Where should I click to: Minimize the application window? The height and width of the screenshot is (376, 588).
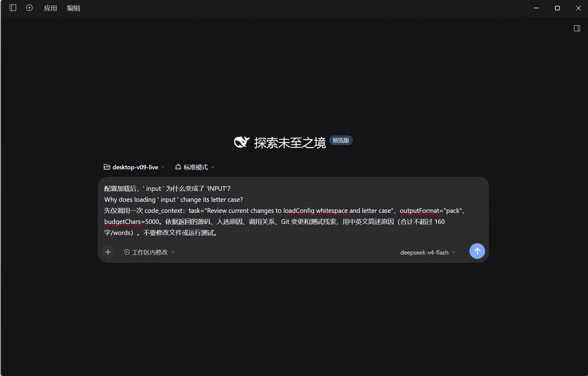[x=536, y=8]
